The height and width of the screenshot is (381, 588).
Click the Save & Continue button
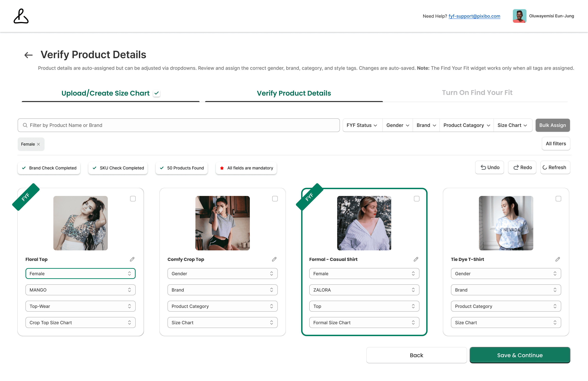[520, 355]
